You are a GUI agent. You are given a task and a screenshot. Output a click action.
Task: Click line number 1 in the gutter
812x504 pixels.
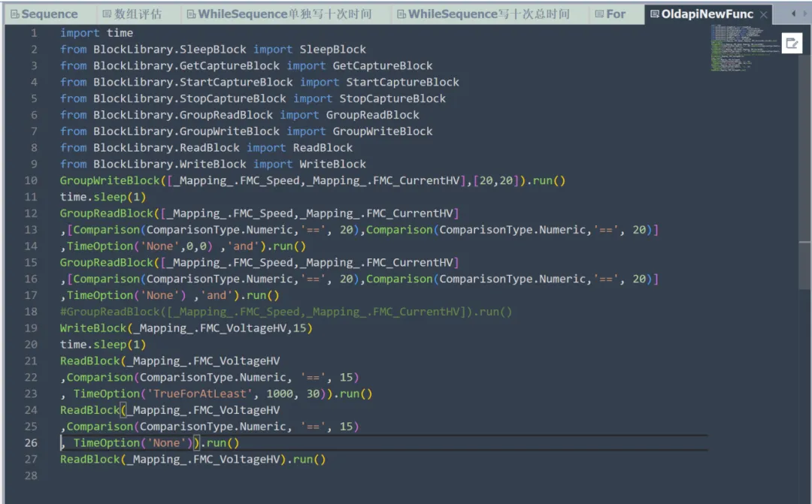[34, 32]
